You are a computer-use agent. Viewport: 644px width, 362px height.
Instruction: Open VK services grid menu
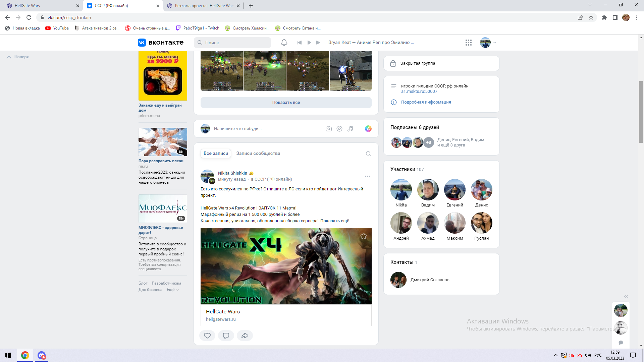click(x=469, y=43)
